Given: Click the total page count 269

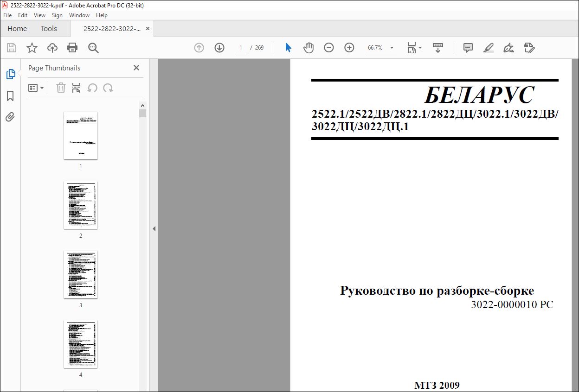Looking at the screenshot, I should tap(259, 48).
